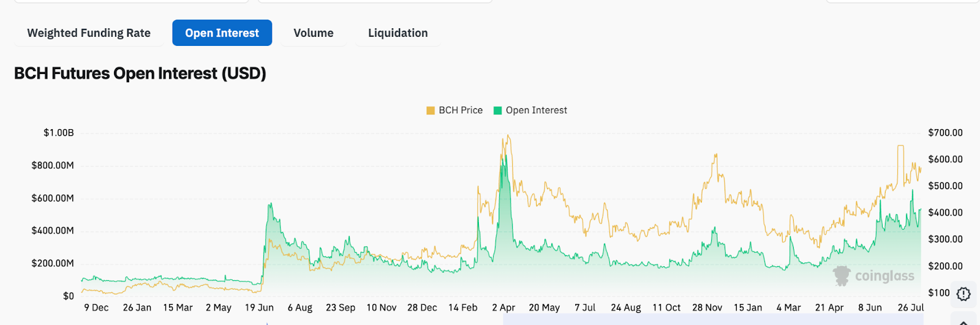Click the green Open Interest legend swatch

[498, 111]
